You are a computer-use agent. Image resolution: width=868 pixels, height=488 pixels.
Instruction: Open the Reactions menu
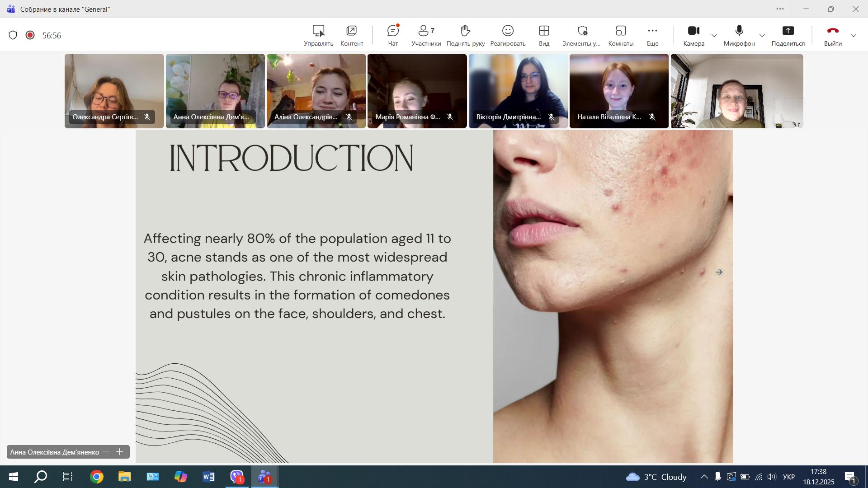(508, 35)
